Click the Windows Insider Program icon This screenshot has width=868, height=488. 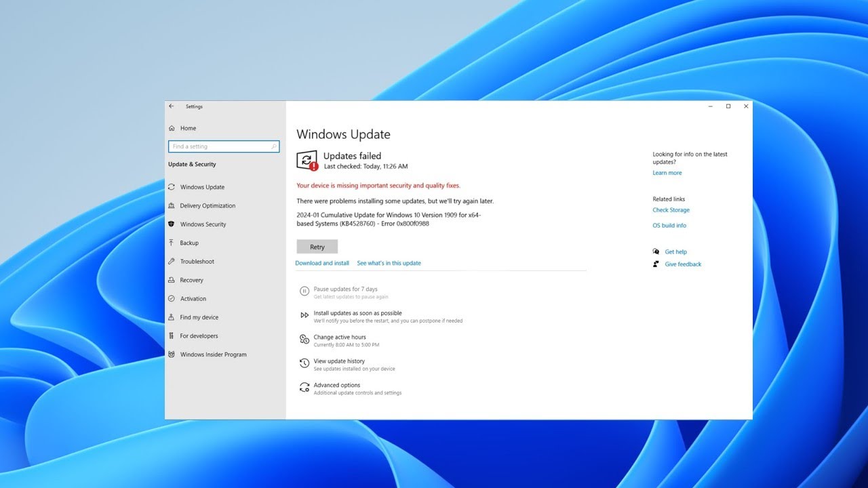(172, 354)
